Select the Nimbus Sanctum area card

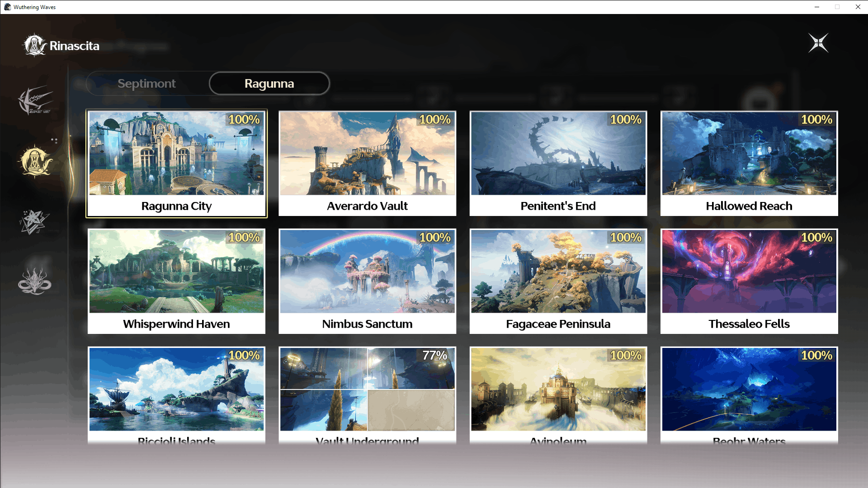click(x=368, y=282)
